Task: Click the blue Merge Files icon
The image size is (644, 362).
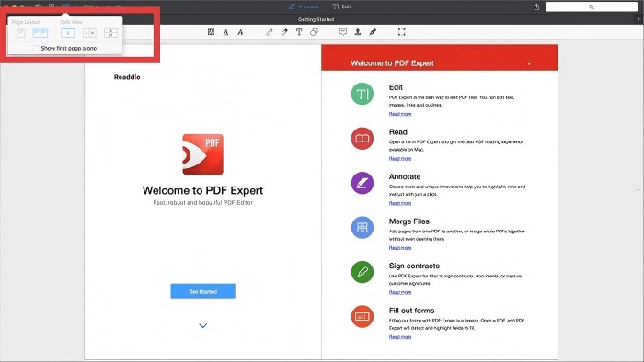Action: [362, 228]
